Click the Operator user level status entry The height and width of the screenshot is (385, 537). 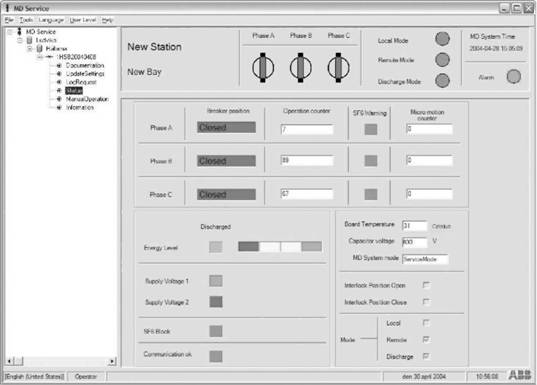click(86, 376)
